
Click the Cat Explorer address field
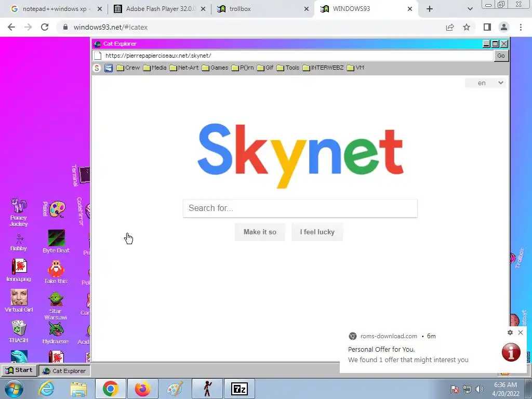click(x=293, y=56)
